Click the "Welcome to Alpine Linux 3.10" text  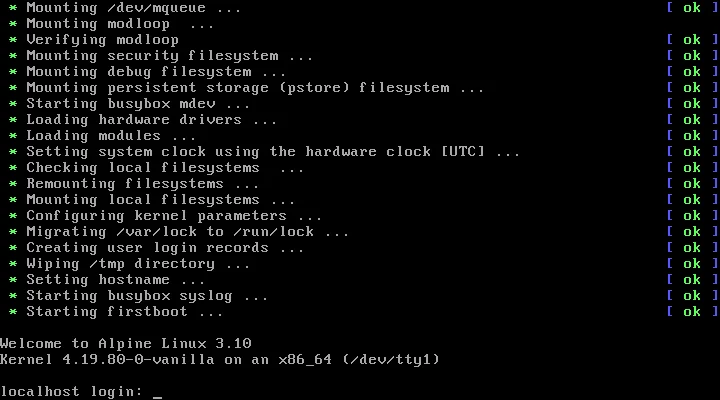click(x=125, y=344)
